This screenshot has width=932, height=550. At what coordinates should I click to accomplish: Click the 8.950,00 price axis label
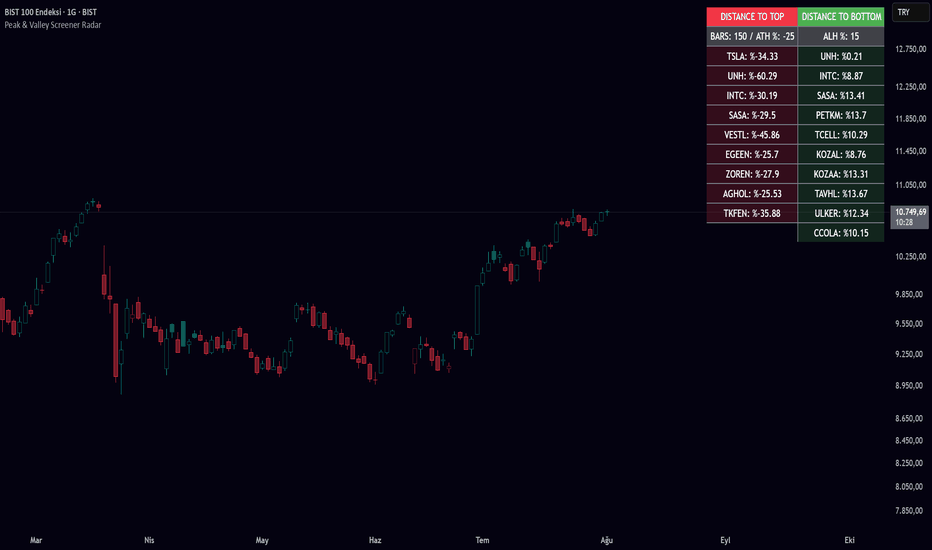911,386
